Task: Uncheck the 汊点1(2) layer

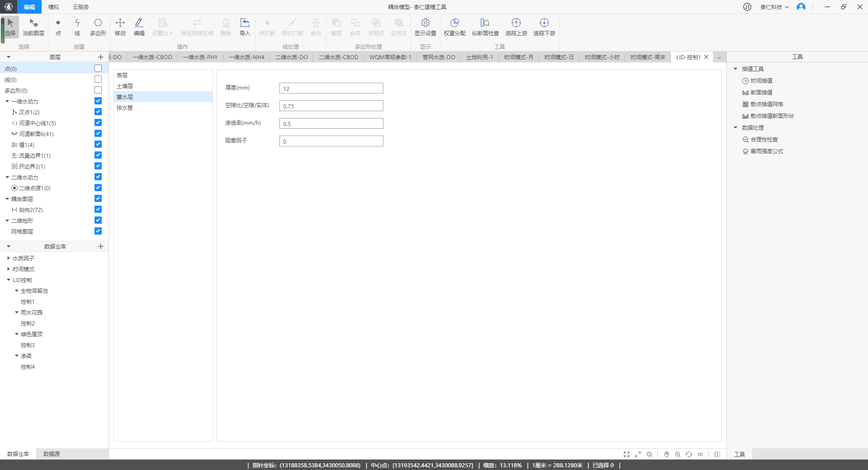Action: click(x=98, y=112)
